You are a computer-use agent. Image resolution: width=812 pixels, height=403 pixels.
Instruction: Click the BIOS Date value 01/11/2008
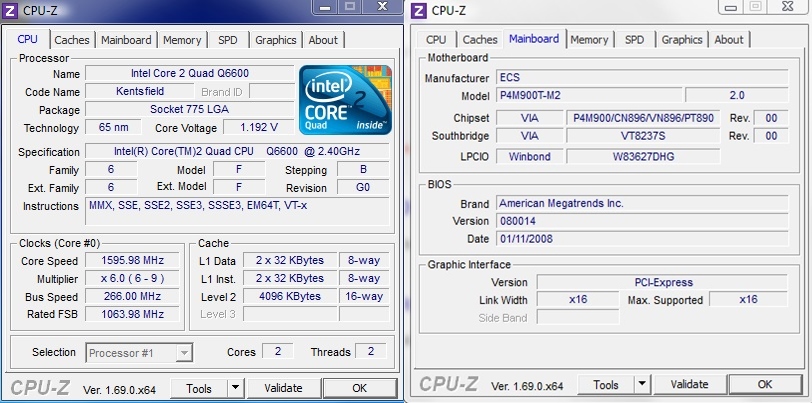click(642, 239)
